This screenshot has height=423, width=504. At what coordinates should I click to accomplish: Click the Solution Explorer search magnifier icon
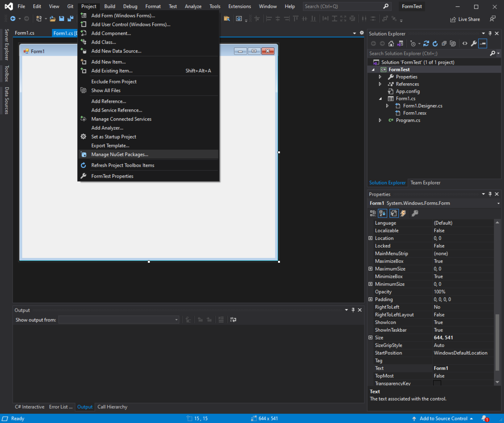tap(492, 53)
